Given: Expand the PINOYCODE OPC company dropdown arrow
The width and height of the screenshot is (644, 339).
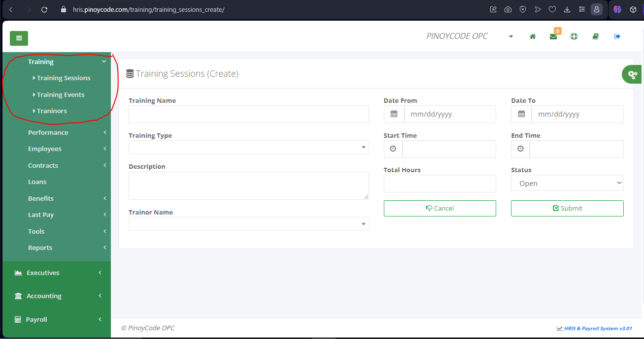Looking at the screenshot, I should (x=511, y=36).
